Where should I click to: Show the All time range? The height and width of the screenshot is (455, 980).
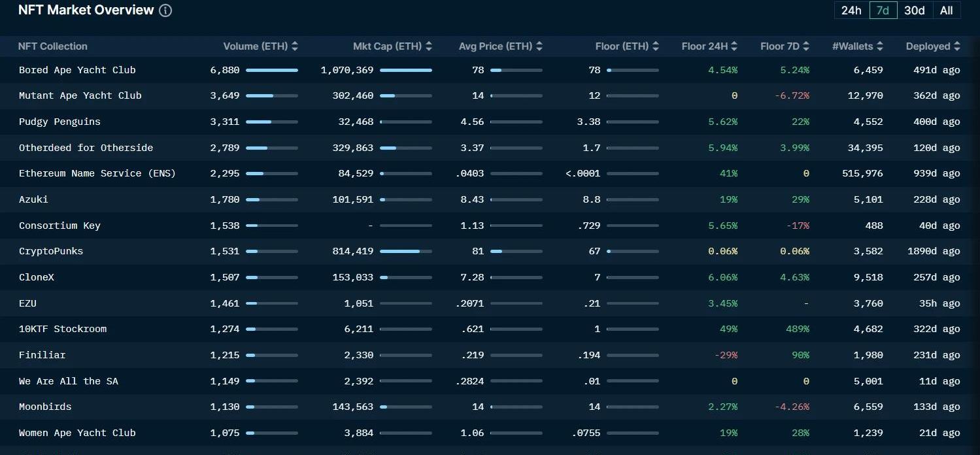tap(946, 10)
